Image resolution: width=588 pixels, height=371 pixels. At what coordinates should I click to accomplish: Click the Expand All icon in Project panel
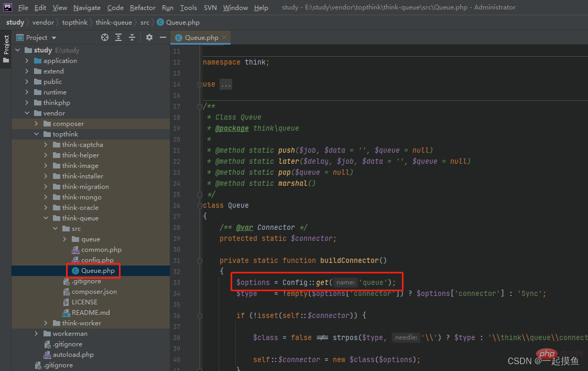point(118,37)
